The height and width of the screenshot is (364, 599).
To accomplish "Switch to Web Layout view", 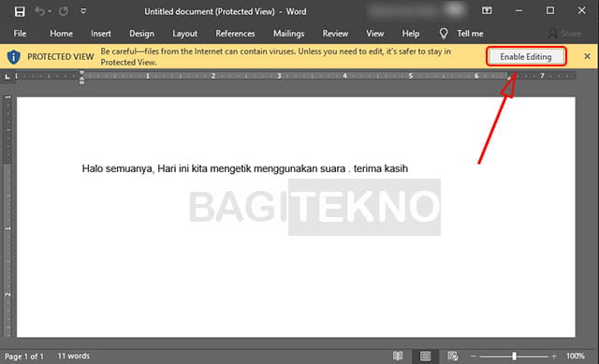I will tap(453, 356).
